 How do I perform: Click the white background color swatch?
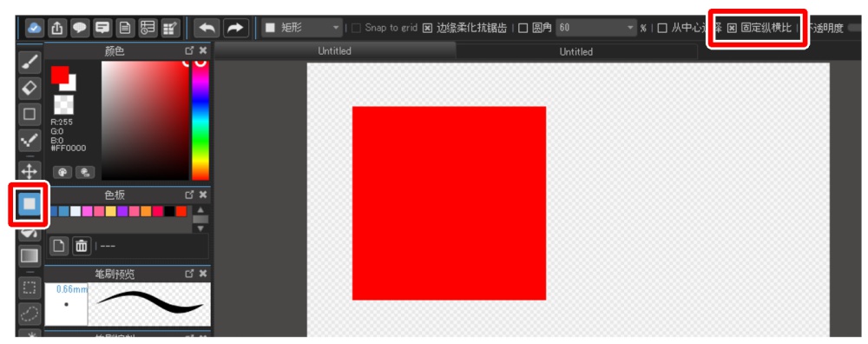click(71, 85)
